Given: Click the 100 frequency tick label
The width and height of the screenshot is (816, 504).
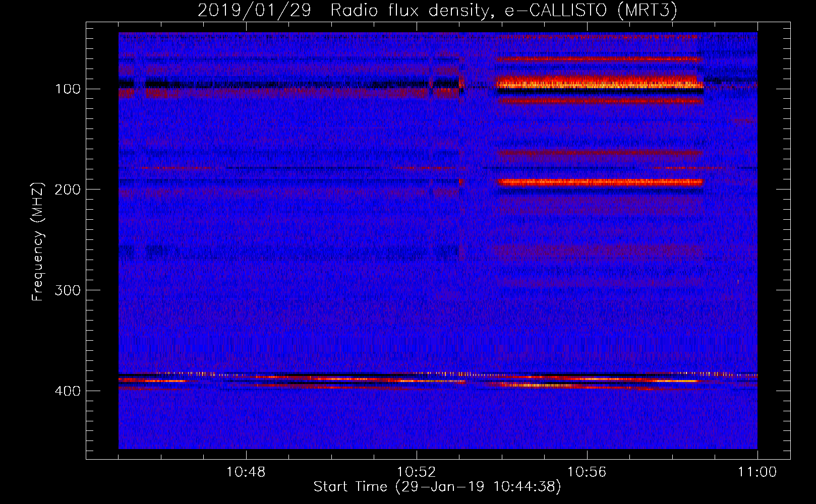Looking at the screenshot, I should [x=68, y=89].
